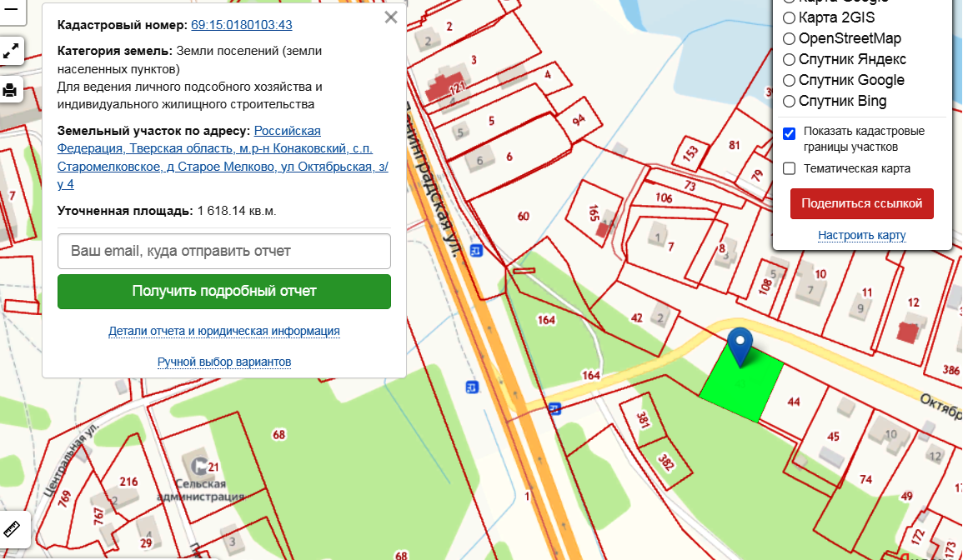Click the blue location pin marker
The width and height of the screenshot is (973, 560).
740,347
